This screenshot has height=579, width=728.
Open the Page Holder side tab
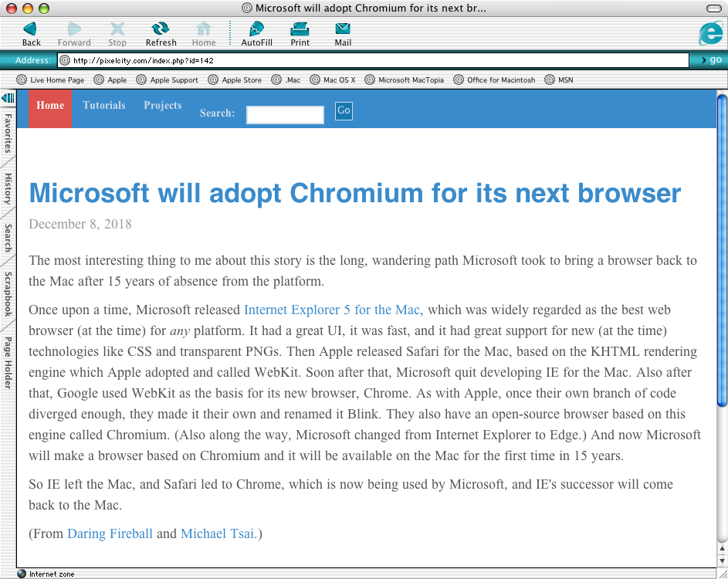click(x=8, y=363)
